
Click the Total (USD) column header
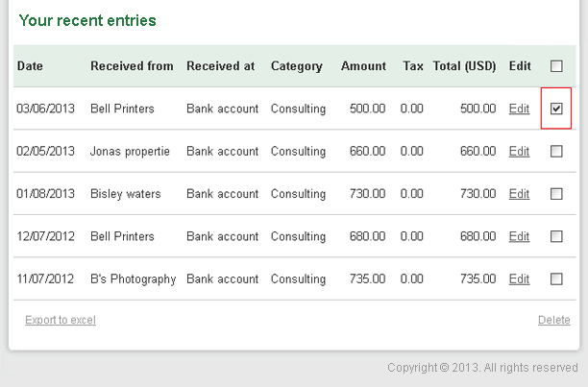[464, 66]
